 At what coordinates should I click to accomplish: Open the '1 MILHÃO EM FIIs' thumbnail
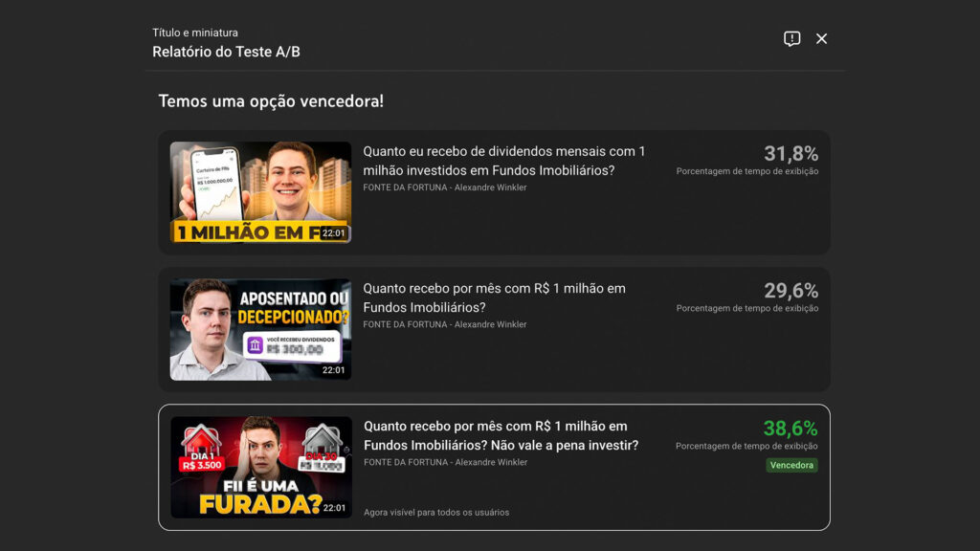pos(260,192)
